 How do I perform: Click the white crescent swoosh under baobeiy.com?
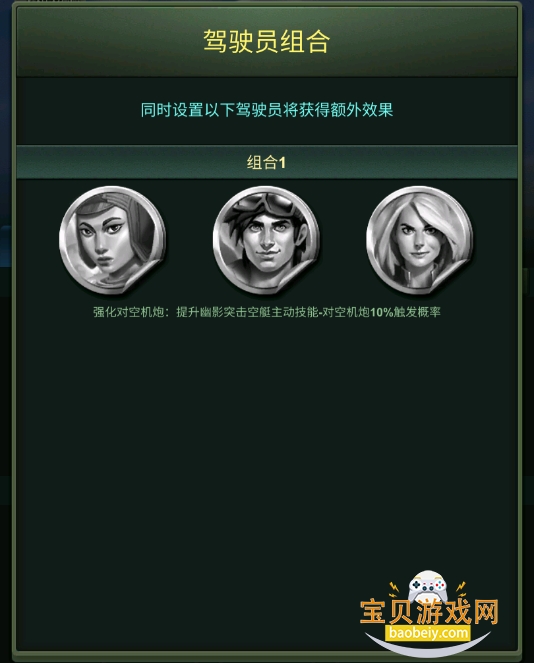point(427,645)
